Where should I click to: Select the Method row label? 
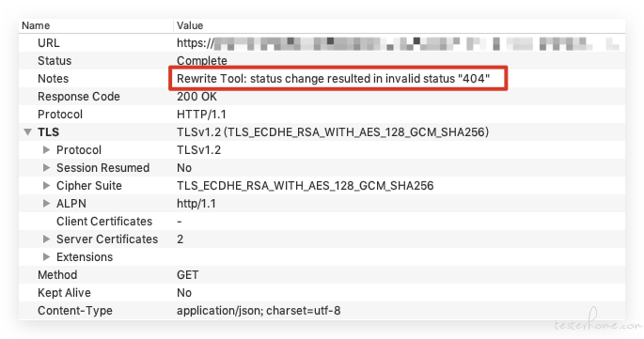pos(57,275)
